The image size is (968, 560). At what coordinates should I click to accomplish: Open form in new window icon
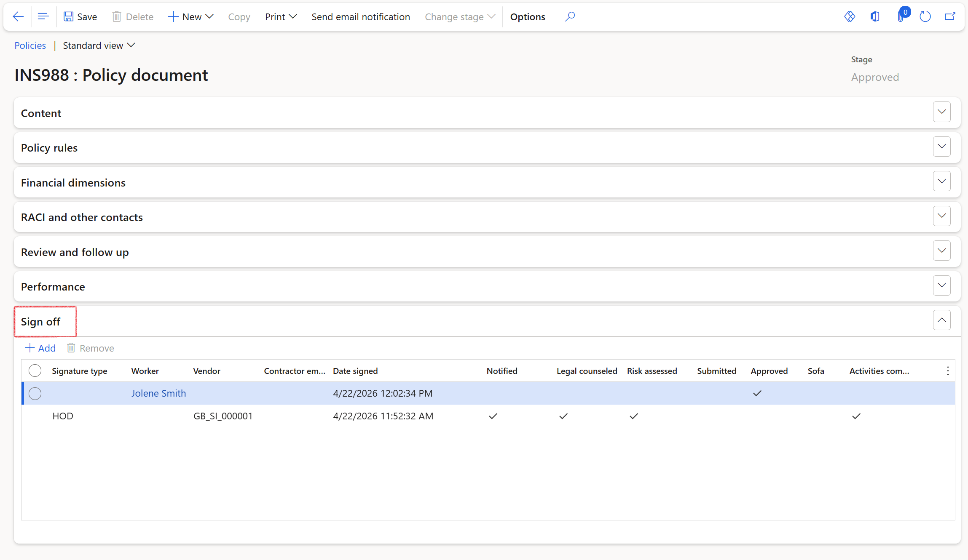(950, 17)
